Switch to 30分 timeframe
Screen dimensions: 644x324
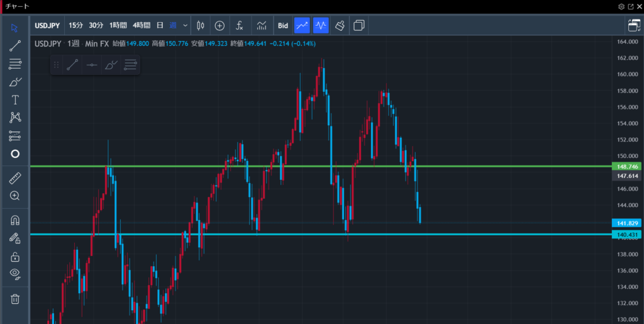click(96, 25)
